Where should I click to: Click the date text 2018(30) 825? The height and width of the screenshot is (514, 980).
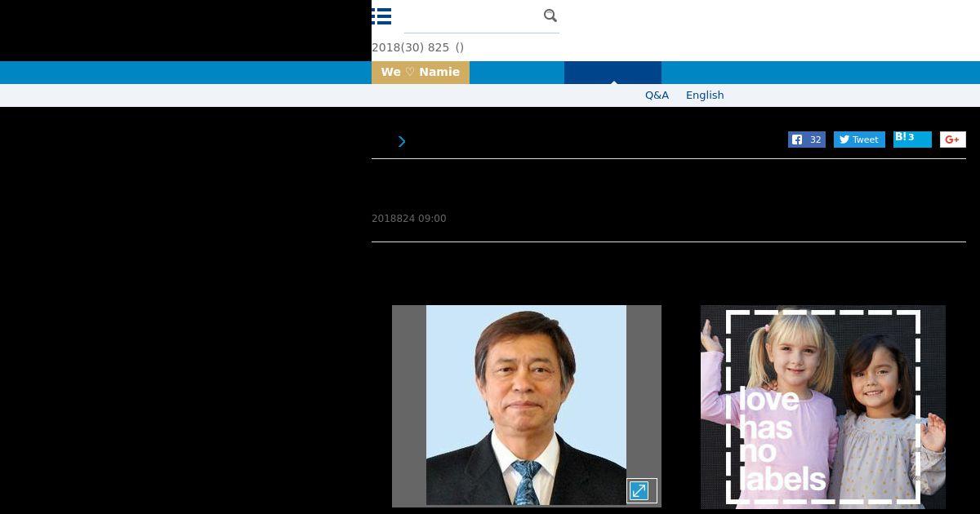(410, 47)
